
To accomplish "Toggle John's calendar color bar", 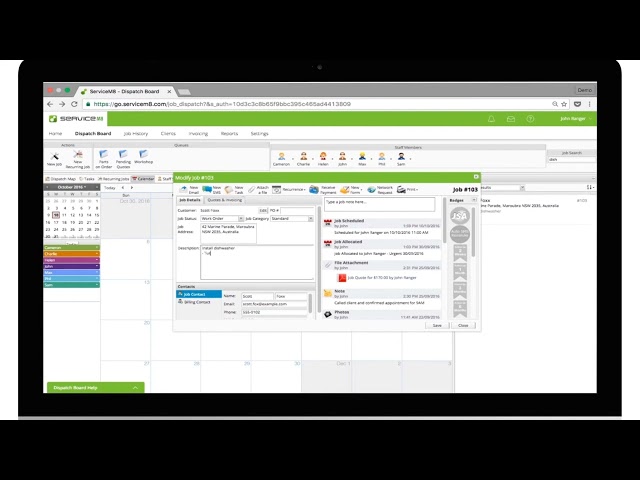I will (71, 266).
